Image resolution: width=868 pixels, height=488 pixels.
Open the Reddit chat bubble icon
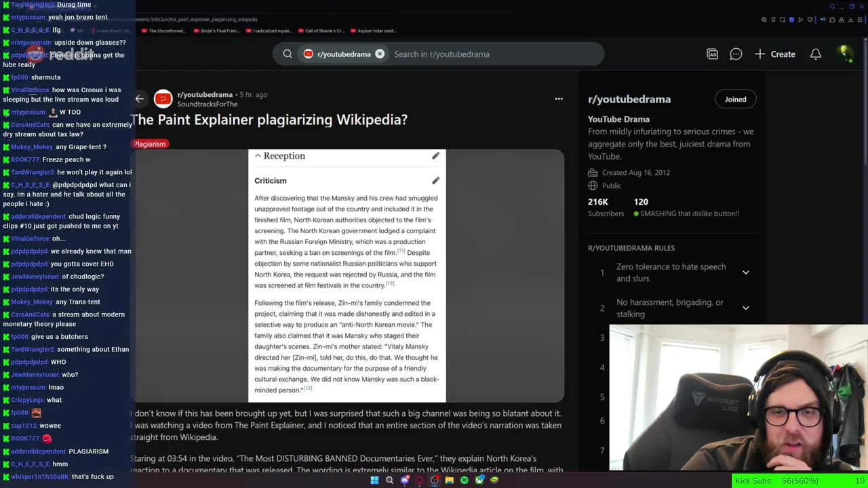(736, 54)
